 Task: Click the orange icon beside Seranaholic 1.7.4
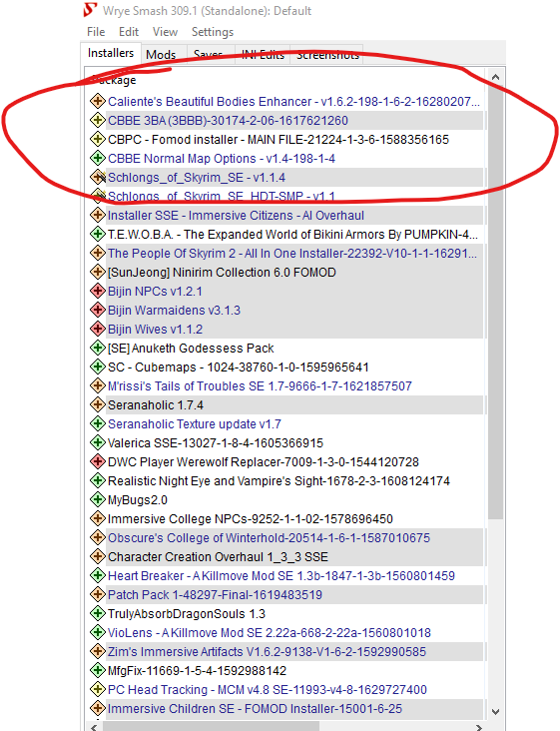(x=98, y=405)
